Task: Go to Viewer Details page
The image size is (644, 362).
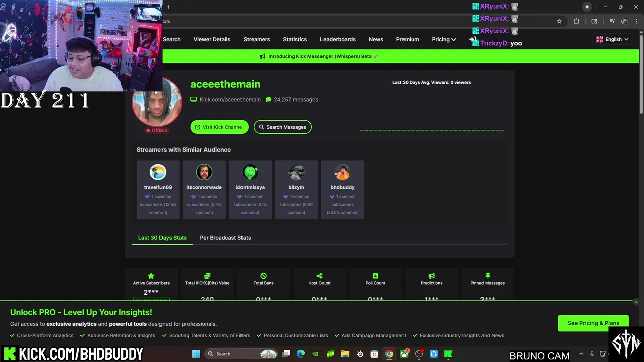Action: coord(212,39)
